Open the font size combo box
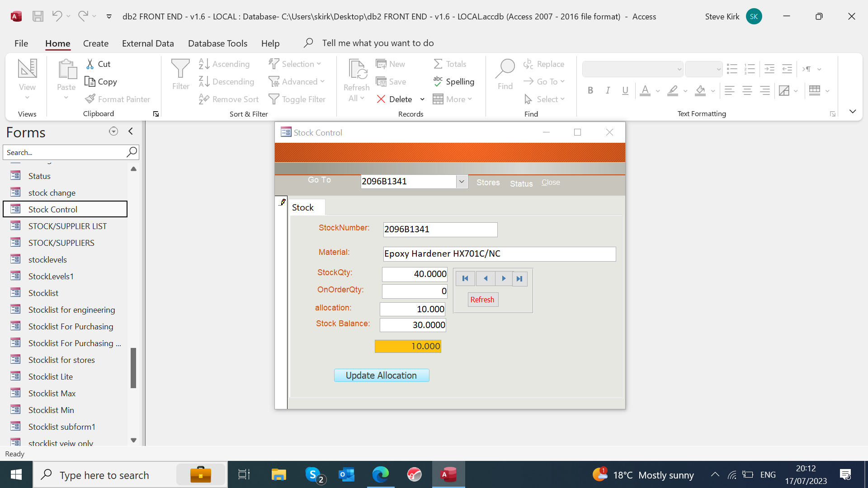Image resolution: width=868 pixels, height=488 pixels. [x=703, y=69]
